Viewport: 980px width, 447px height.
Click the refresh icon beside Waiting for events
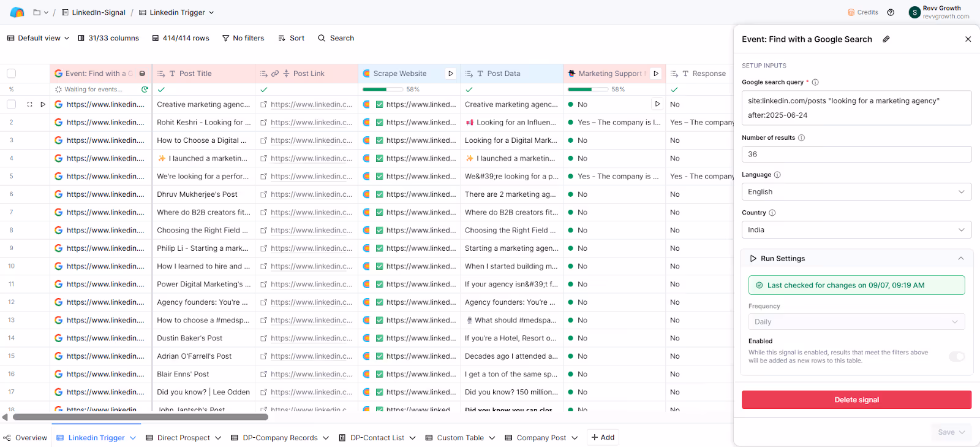coord(145,90)
